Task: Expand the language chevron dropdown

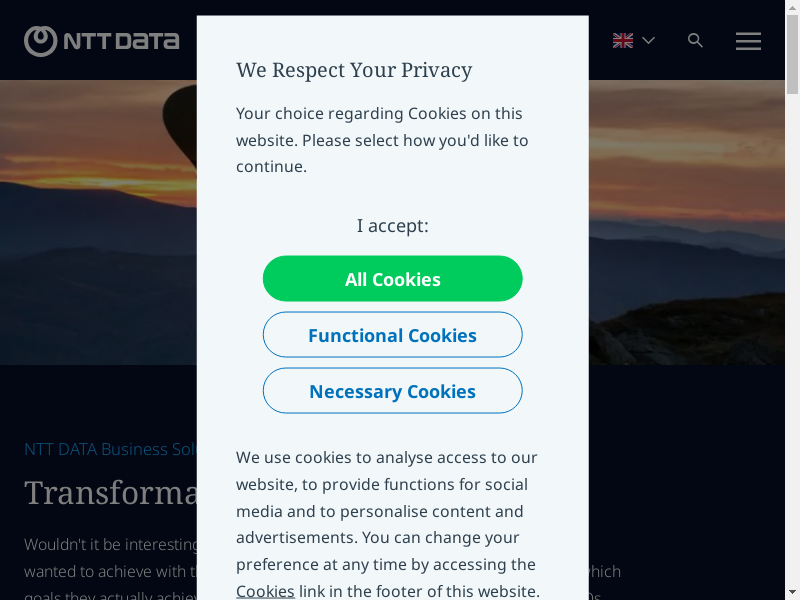Action: click(x=648, y=41)
